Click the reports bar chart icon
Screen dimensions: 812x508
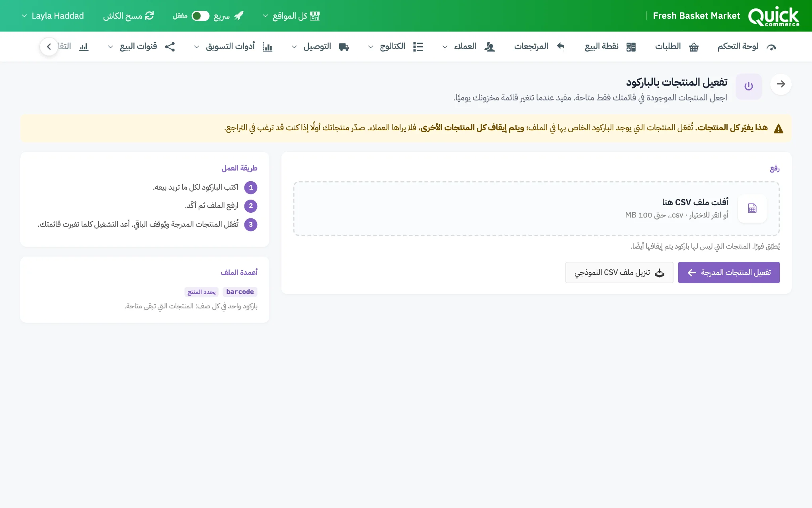(x=84, y=47)
